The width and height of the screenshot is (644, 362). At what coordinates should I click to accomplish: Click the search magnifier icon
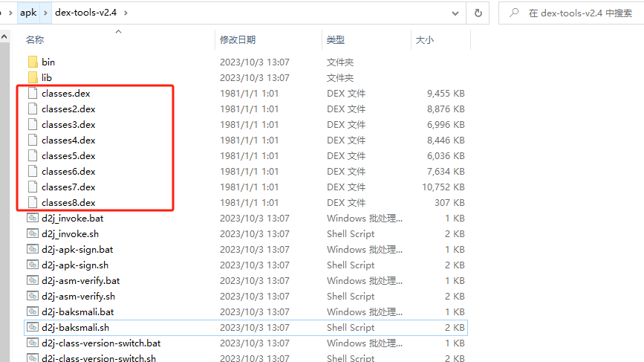click(514, 13)
